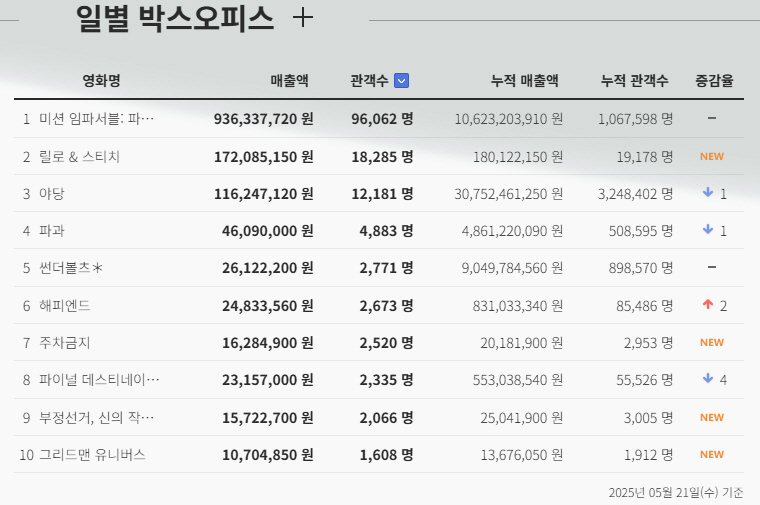Click the 영화명 column header

point(101,81)
